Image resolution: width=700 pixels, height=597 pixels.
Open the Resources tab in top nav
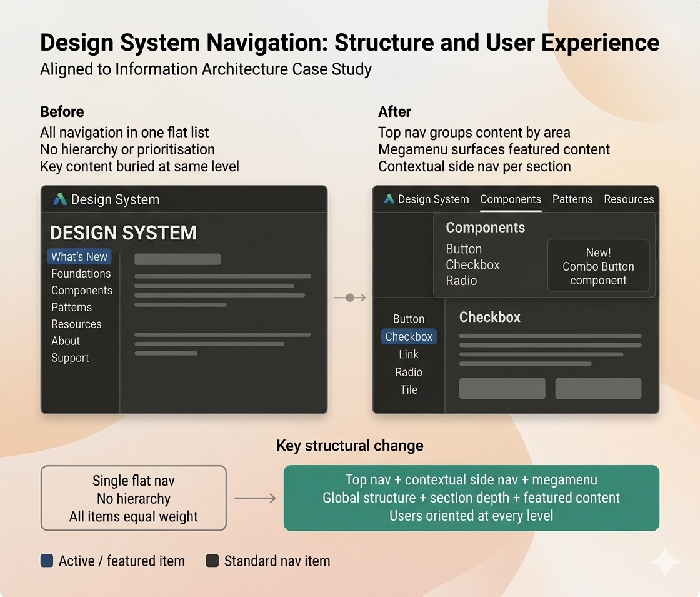click(x=629, y=199)
